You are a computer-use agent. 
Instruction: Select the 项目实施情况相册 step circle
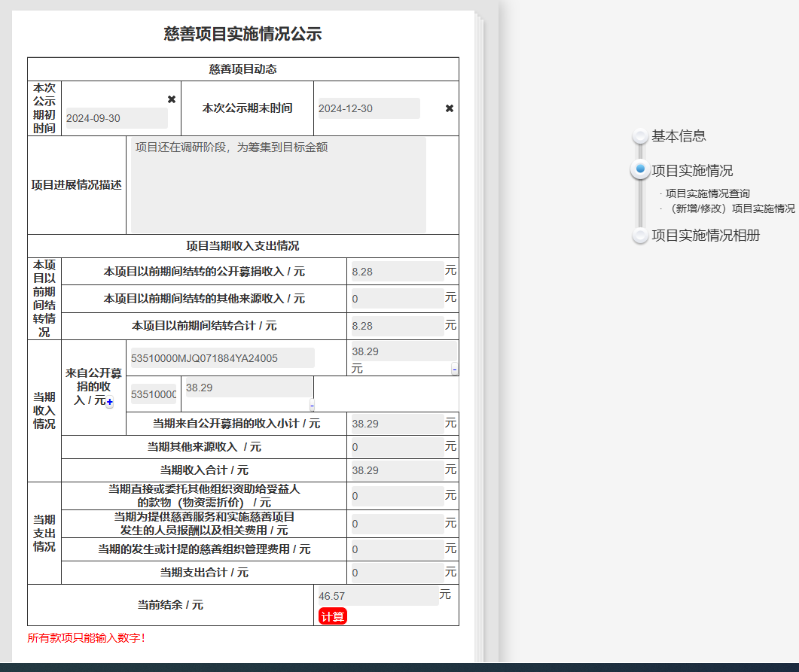click(640, 236)
